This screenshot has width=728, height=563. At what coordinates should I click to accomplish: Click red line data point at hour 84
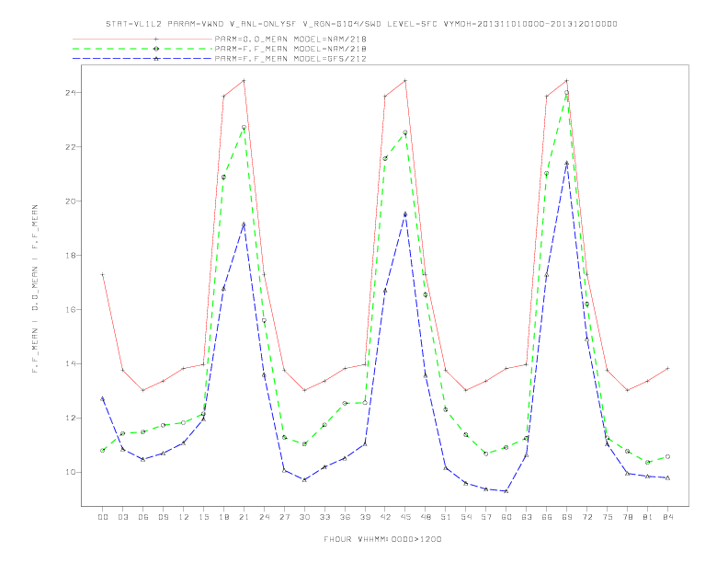coord(668,368)
